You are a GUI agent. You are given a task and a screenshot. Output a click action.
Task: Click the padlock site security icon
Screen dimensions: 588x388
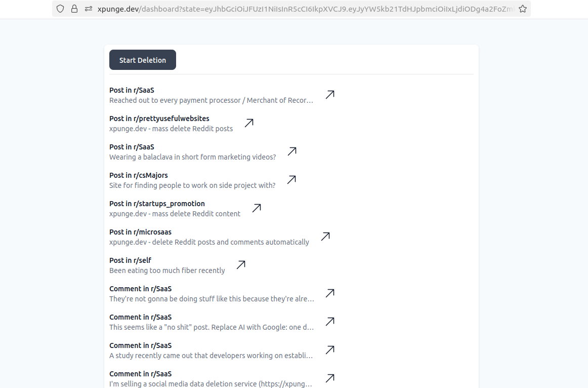coord(74,9)
